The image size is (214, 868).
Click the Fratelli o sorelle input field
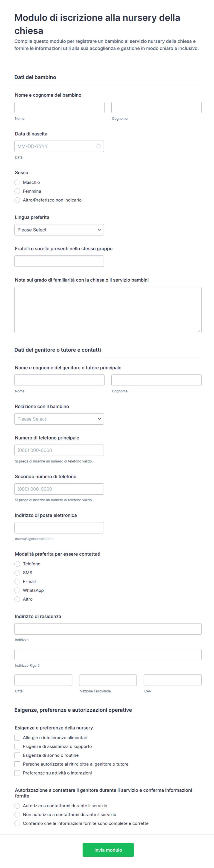[x=59, y=261]
